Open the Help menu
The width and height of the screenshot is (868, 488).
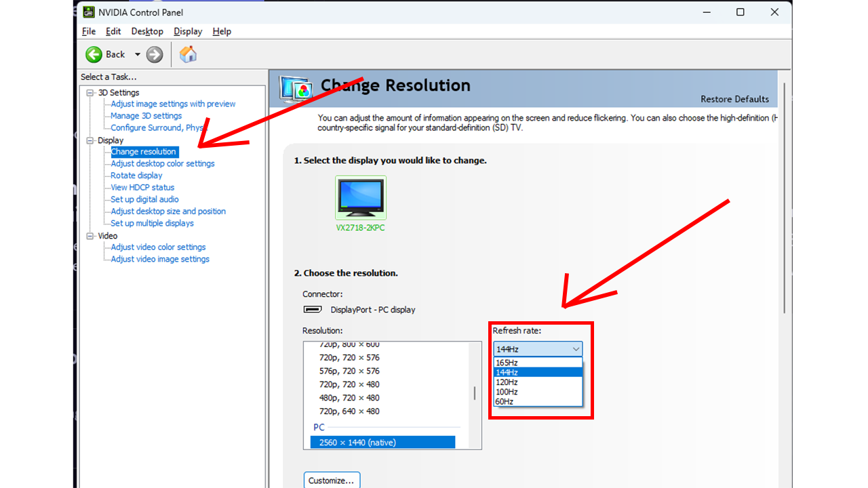222,31
